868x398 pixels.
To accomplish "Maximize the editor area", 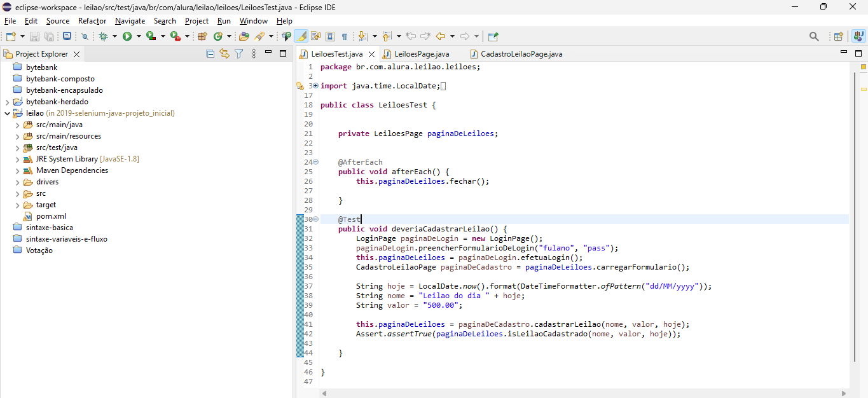I will coord(858,53).
